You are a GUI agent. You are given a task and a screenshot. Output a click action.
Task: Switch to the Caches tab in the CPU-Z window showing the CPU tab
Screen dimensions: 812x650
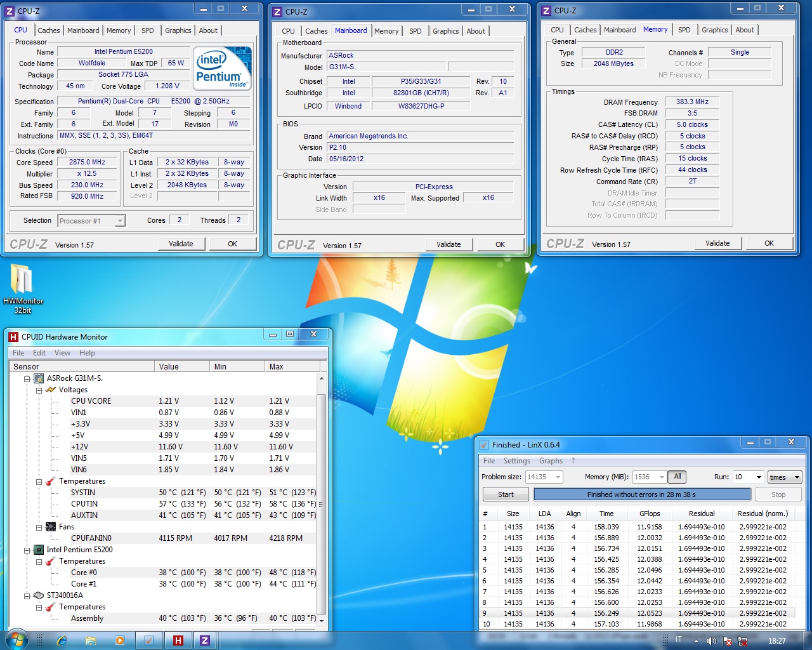point(48,30)
